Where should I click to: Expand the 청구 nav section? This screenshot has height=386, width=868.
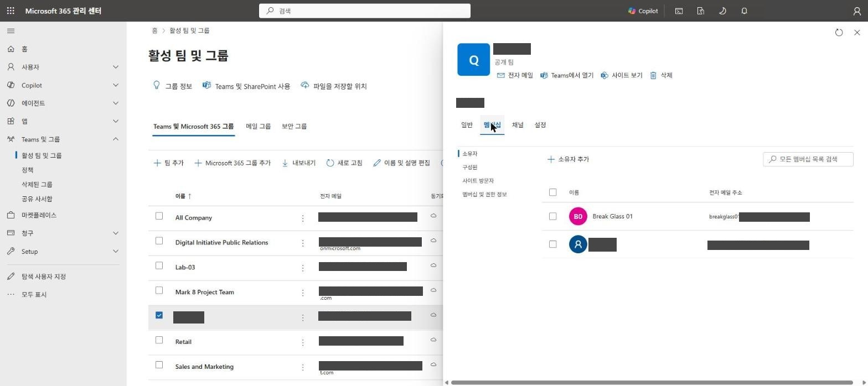pyautogui.click(x=116, y=233)
